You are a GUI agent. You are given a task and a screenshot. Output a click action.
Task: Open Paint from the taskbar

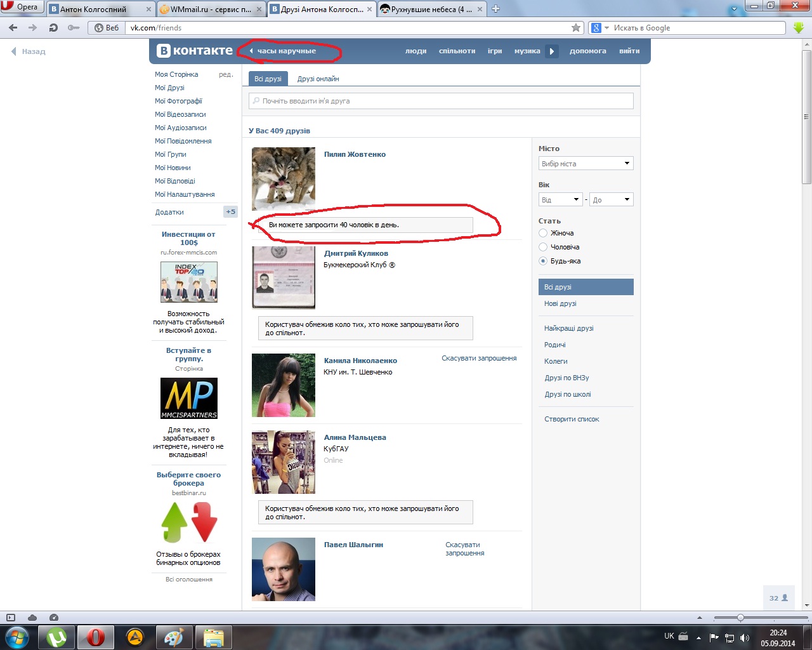[174, 637]
